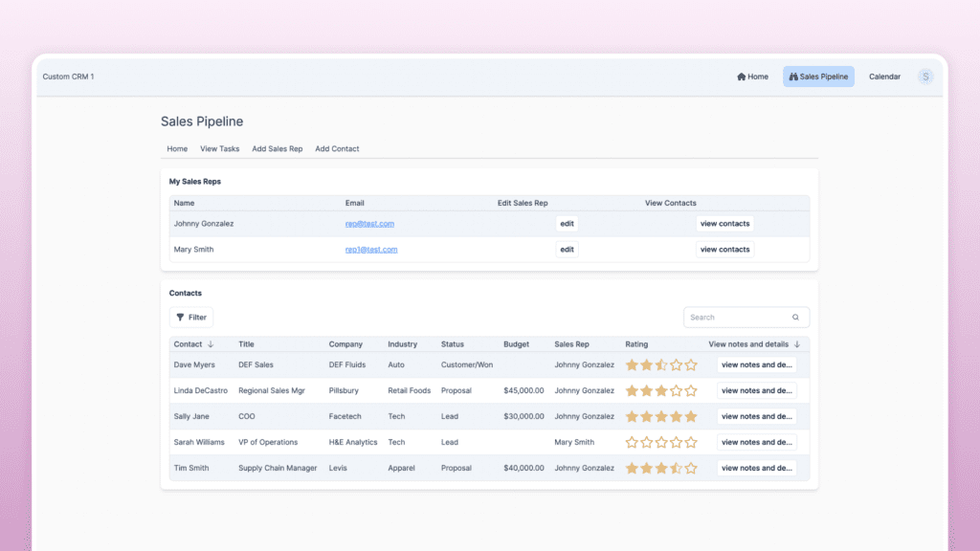Click the fifth star in Dave Myers' rating
Viewport: 980px width, 551px height.
point(691,364)
